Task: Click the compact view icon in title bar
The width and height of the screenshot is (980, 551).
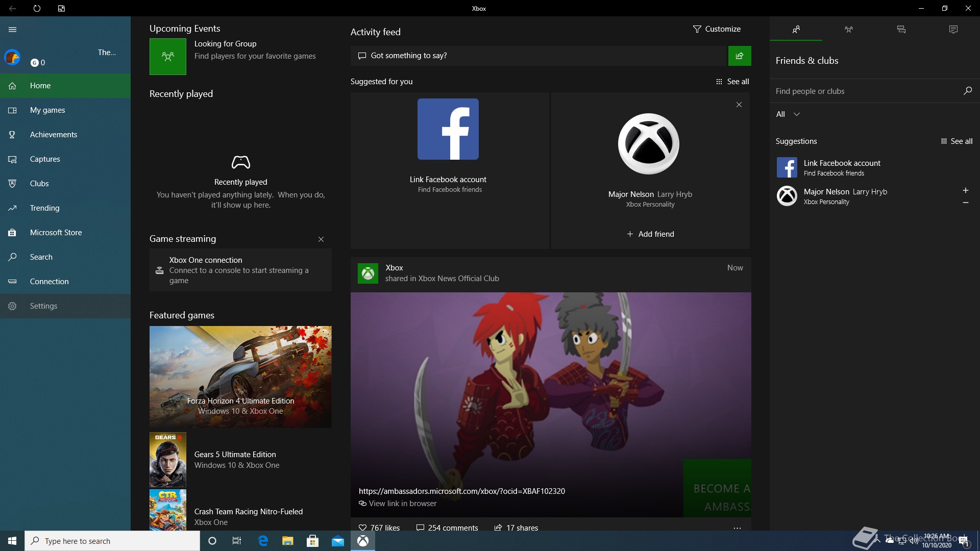Action: pos(61,8)
